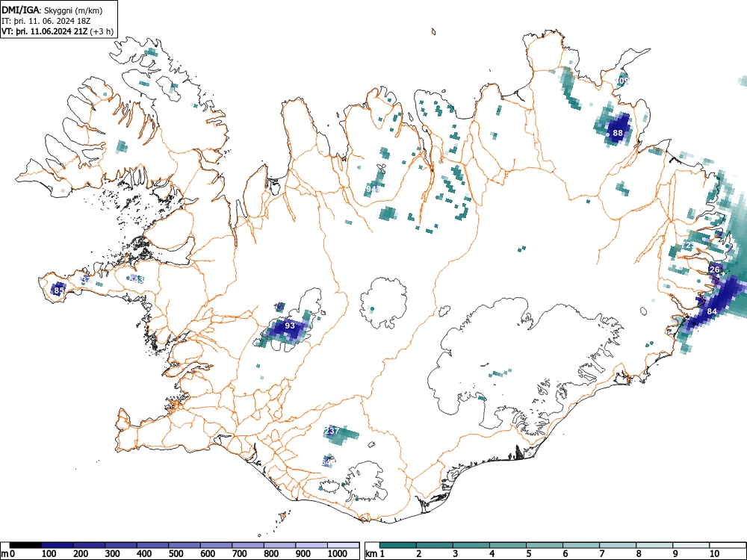Pick the near-white swatch between 9 and 10 km
The height and width of the screenshot is (560, 747).
pos(691,545)
